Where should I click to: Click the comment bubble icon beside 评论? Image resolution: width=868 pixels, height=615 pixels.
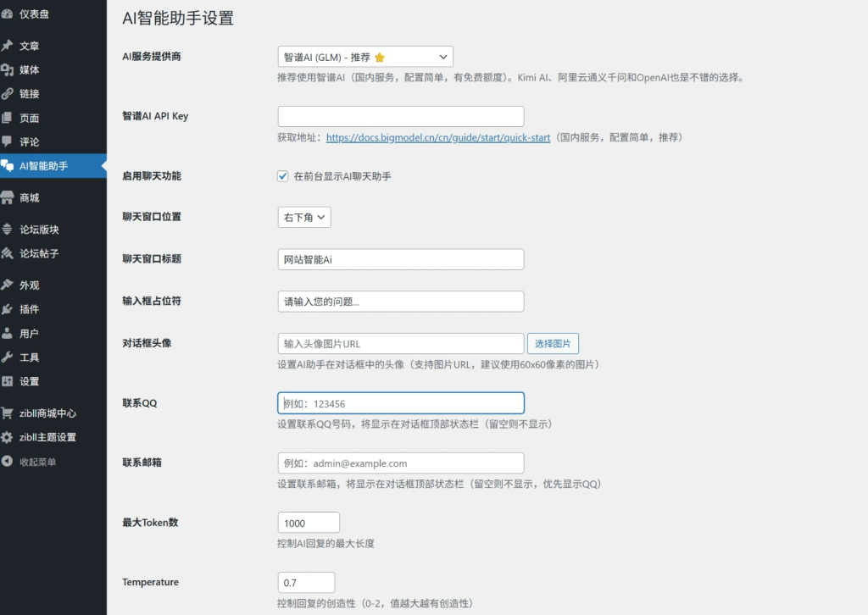[7, 141]
